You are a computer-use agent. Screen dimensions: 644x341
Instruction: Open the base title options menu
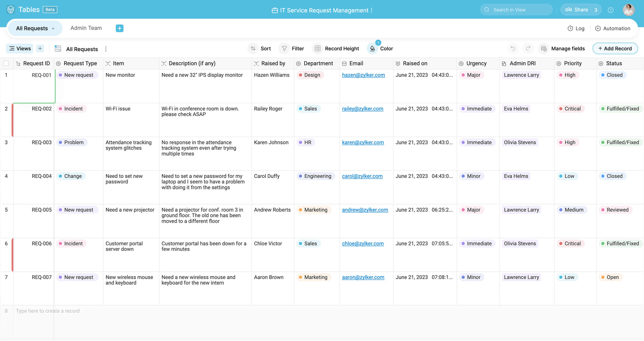372,10
